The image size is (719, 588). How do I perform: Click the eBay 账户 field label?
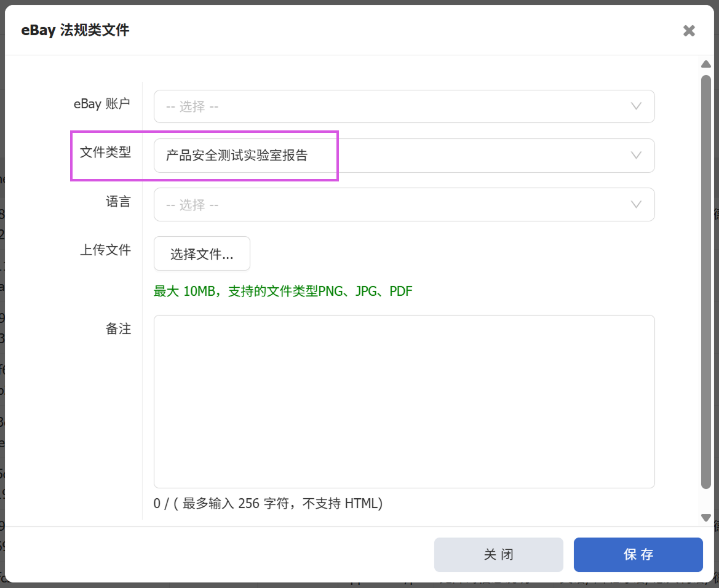pyautogui.click(x=102, y=104)
